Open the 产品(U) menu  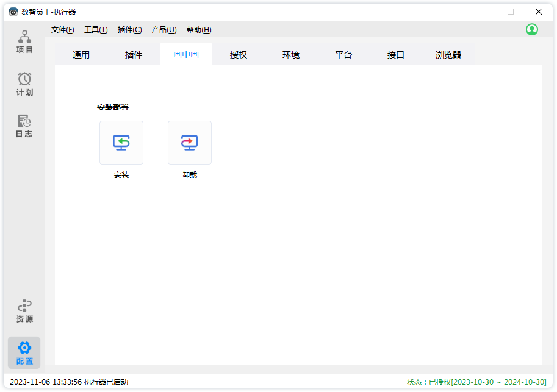(164, 30)
